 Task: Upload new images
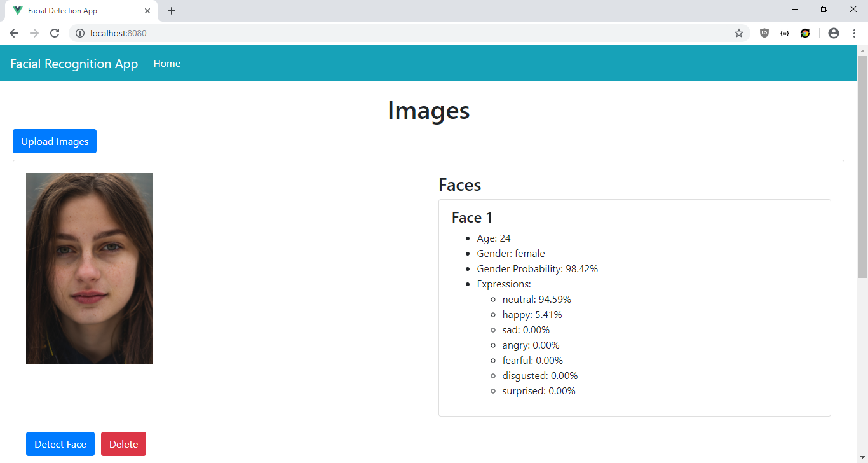pyautogui.click(x=54, y=141)
